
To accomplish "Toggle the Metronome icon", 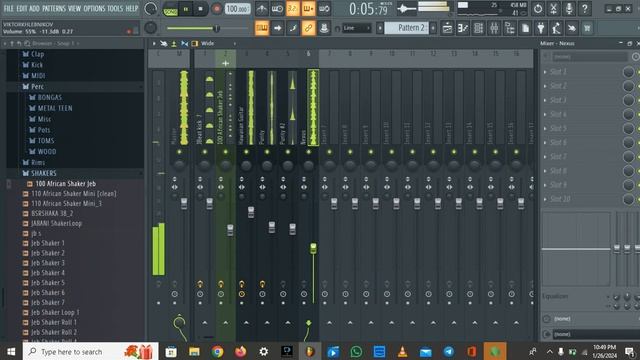I will pos(262,9).
